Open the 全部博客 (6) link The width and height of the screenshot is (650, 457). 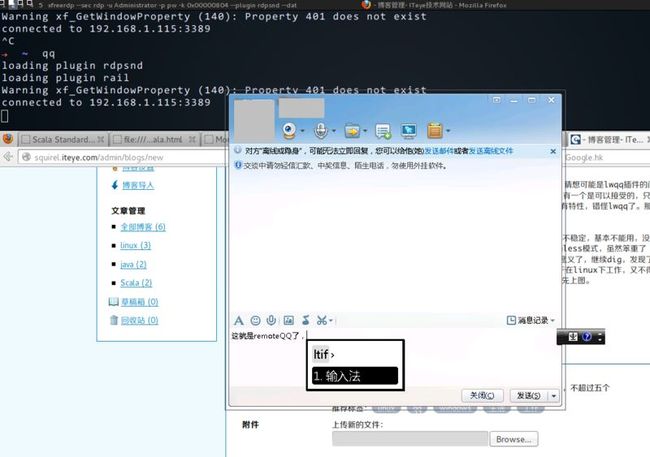coord(143,227)
